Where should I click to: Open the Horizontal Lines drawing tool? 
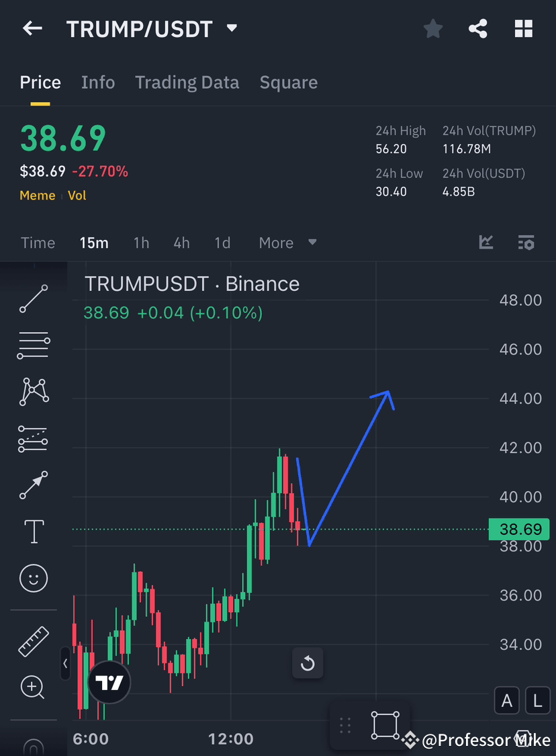point(33,345)
